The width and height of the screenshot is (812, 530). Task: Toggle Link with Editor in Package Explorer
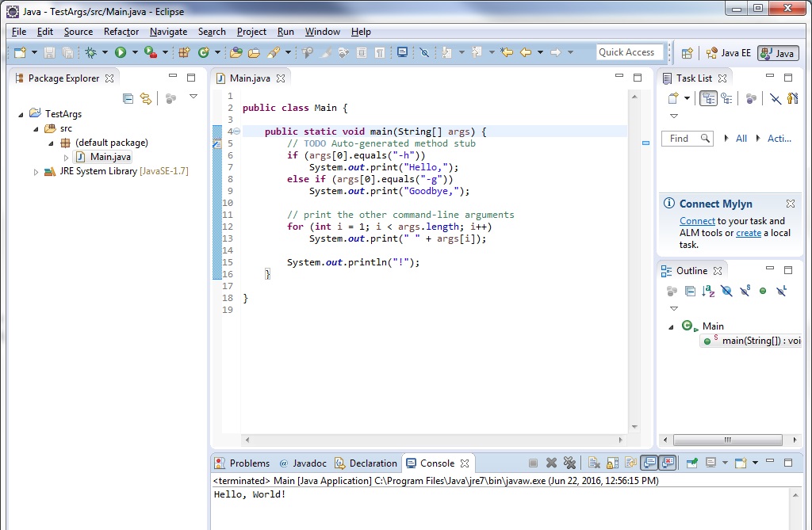pos(146,98)
